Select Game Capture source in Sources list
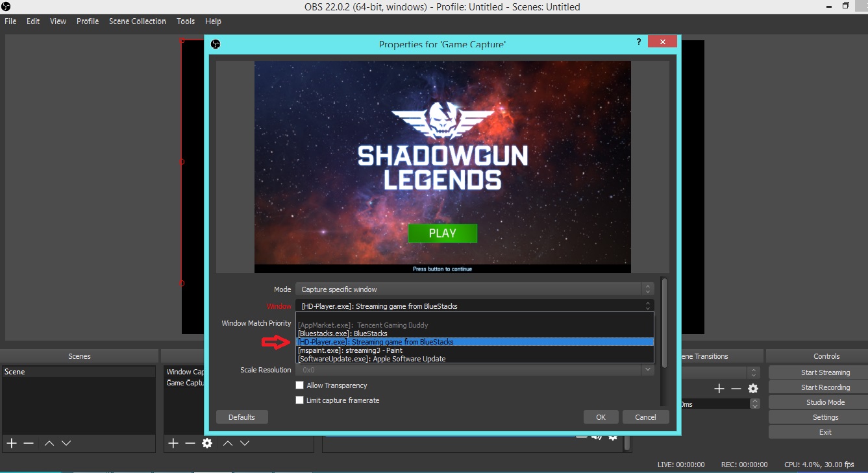The image size is (868, 473). pyautogui.click(x=184, y=383)
